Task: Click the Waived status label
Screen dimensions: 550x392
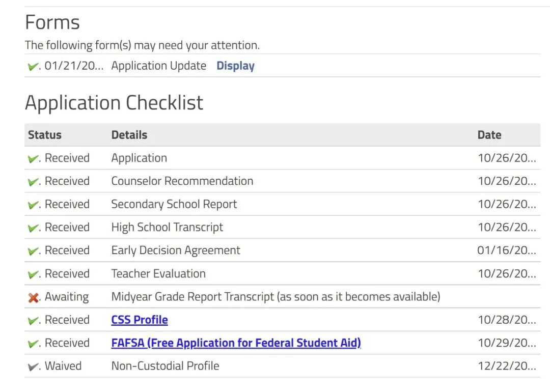Action: pos(63,366)
